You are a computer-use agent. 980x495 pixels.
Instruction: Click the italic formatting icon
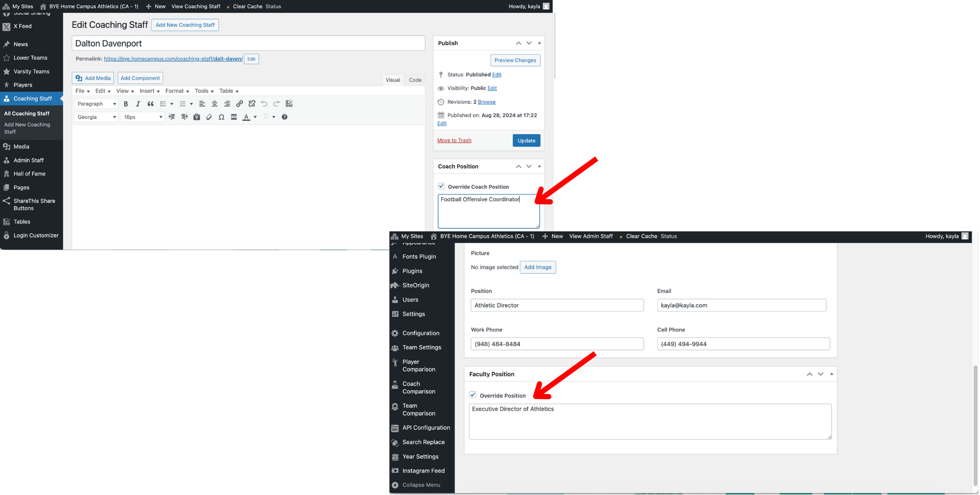coord(138,104)
